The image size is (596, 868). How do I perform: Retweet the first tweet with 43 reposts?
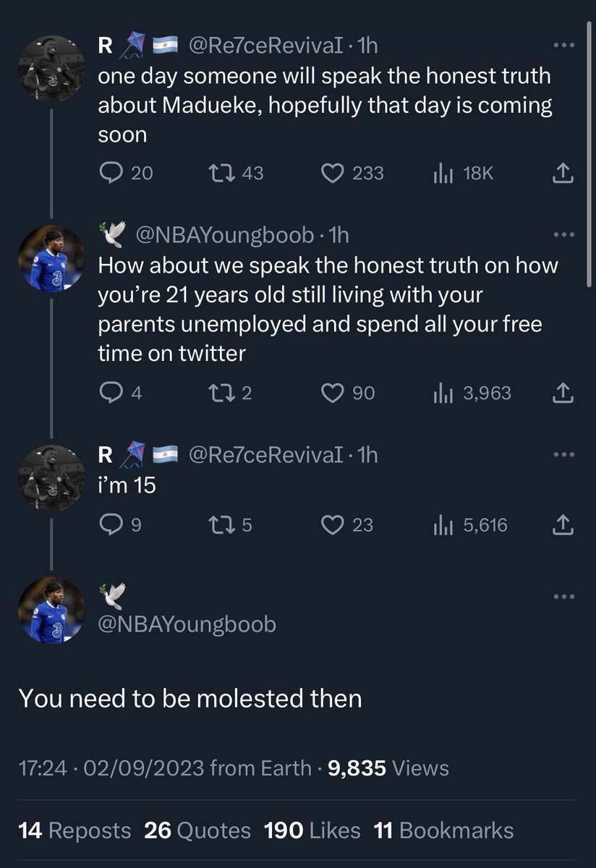tap(237, 174)
